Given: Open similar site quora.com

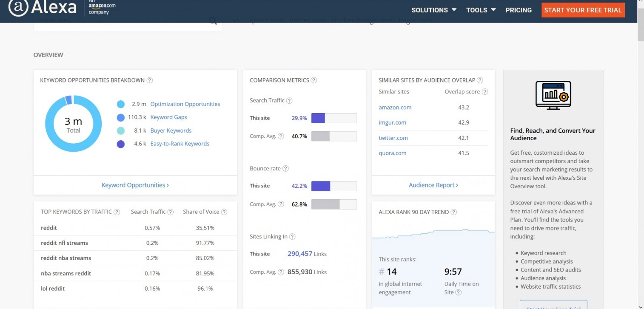Looking at the screenshot, I should pos(393,153).
